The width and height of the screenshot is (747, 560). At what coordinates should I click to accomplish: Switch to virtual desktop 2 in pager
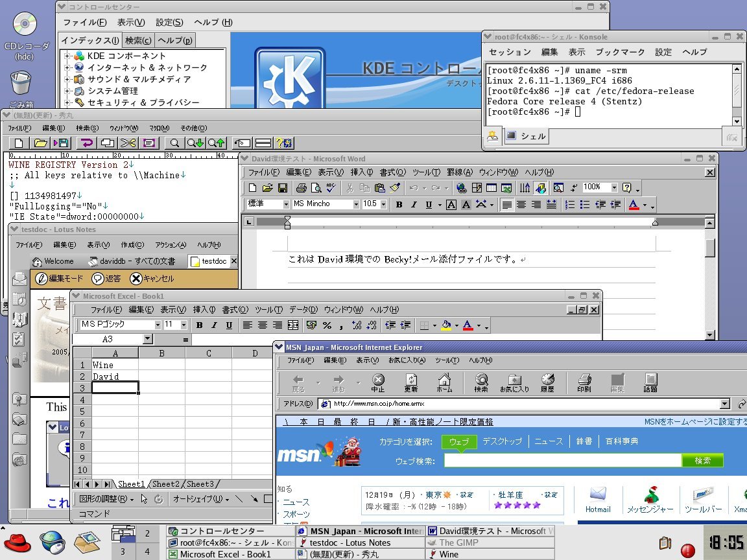click(148, 534)
